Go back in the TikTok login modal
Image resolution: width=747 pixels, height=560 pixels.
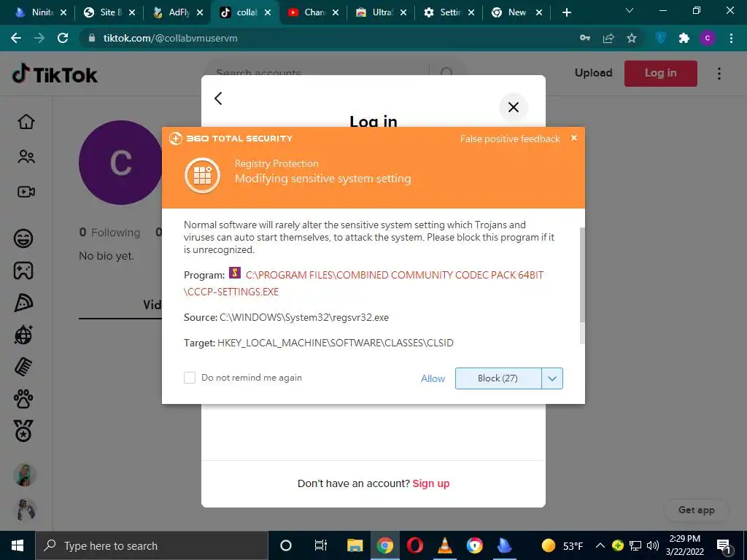point(218,98)
